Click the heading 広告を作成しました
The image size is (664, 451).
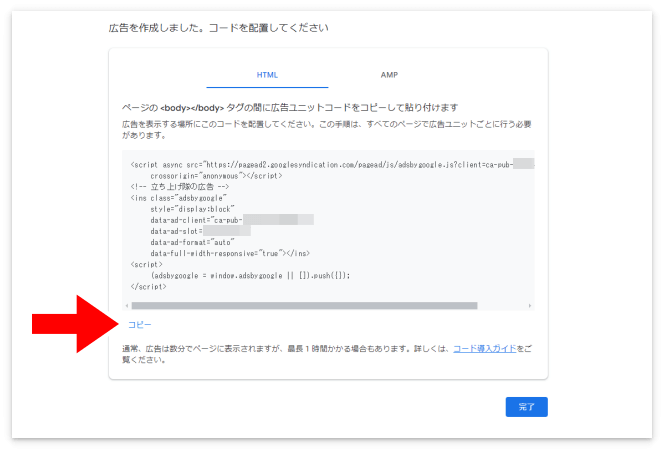tap(219, 28)
